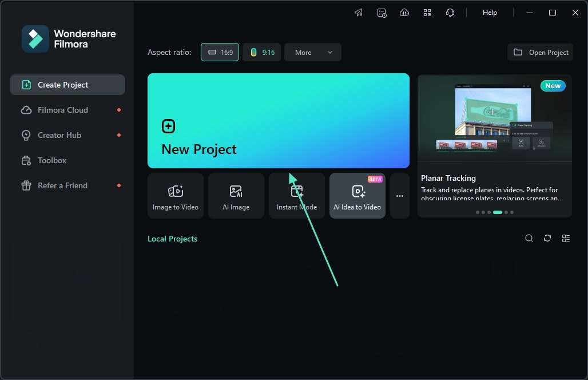The height and width of the screenshot is (380, 588).
Task: Open the Help menu
Action: [490, 13]
